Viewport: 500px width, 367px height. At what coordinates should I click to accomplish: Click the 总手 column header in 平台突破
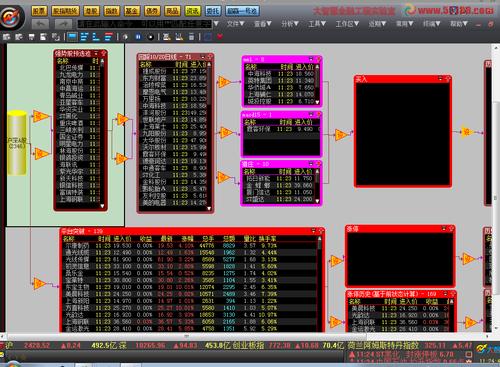pos(208,239)
